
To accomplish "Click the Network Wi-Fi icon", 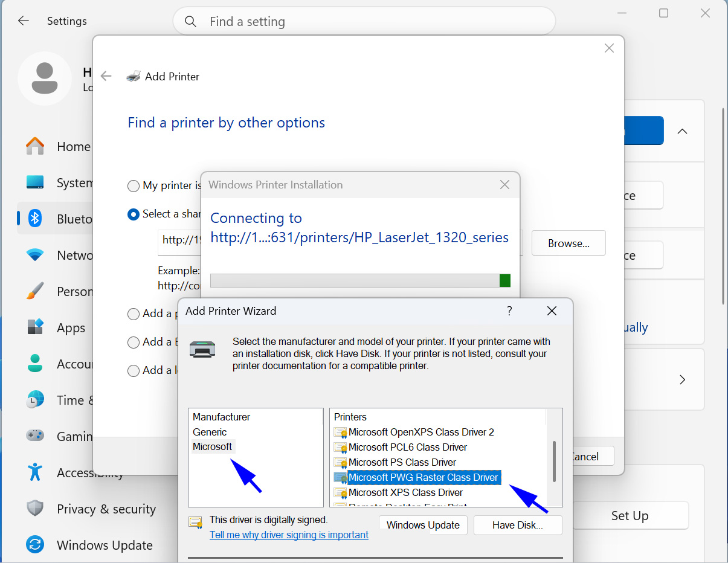I will coord(35,255).
